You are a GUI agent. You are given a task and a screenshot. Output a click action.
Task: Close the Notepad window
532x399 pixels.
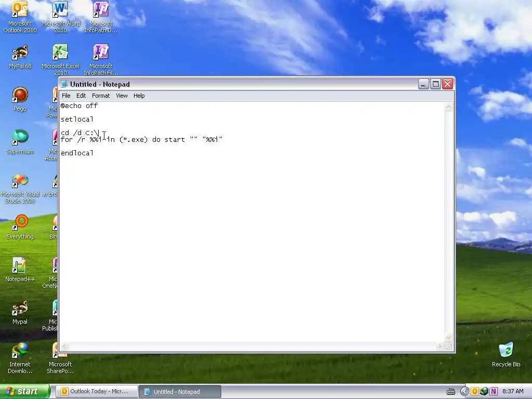click(x=448, y=84)
